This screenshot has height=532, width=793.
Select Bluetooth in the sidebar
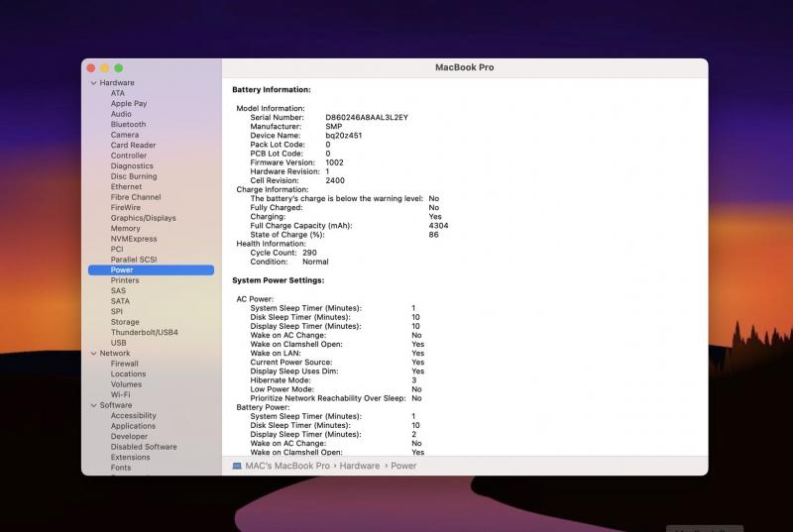[128, 124]
